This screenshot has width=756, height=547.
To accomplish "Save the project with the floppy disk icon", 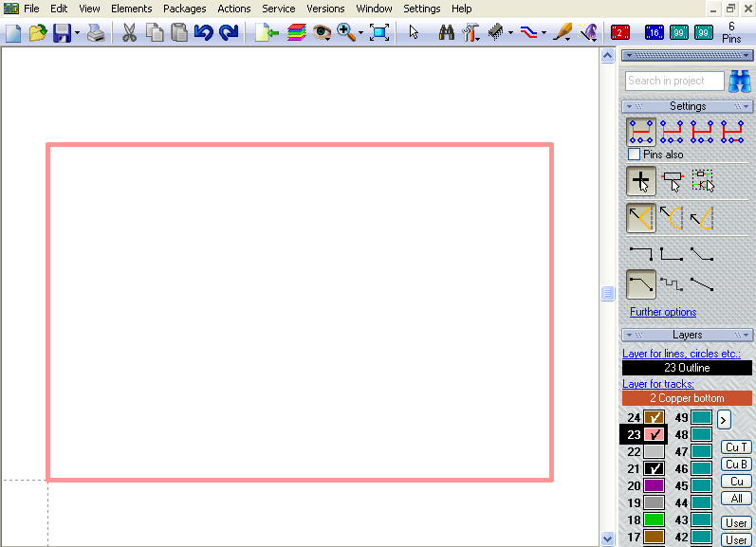I will point(62,33).
